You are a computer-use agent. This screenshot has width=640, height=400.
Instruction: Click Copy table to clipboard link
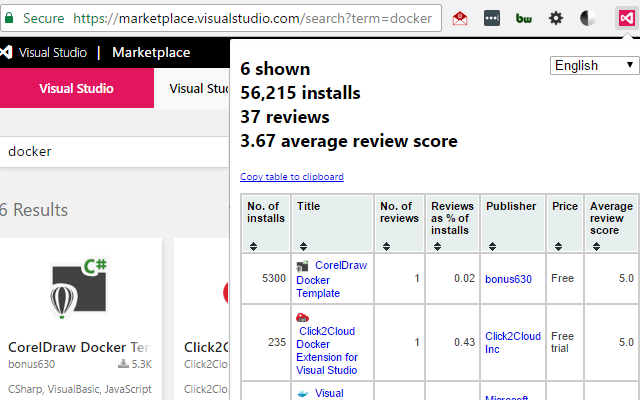point(292,177)
